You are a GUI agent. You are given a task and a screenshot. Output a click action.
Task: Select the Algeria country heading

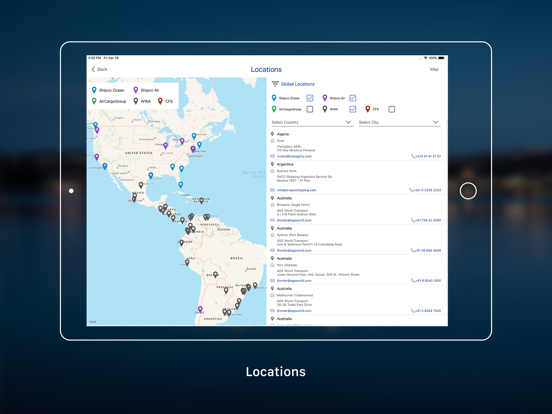point(283,134)
